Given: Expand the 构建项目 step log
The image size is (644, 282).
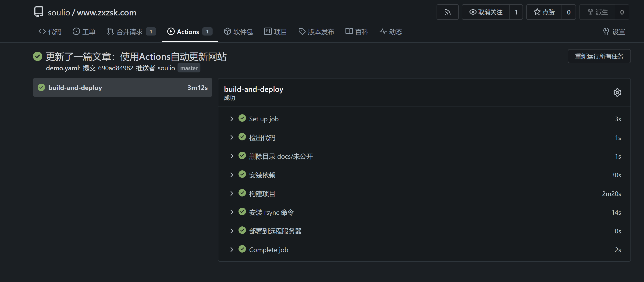Looking at the screenshot, I should tap(232, 193).
